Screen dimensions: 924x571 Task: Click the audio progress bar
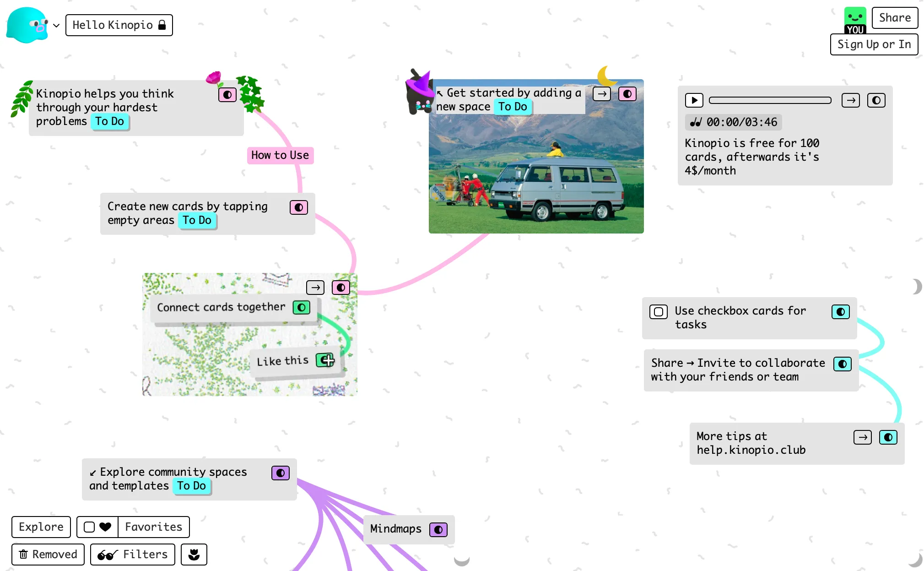tap(769, 100)
